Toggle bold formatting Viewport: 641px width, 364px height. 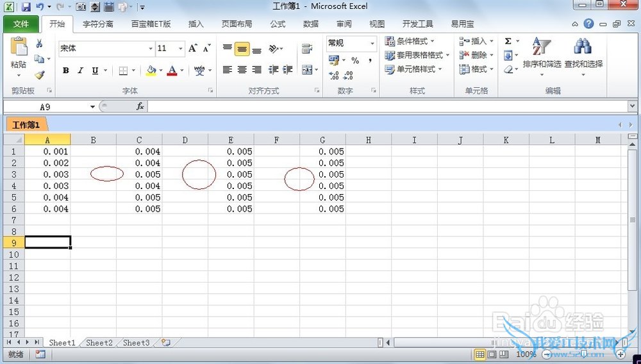(65, 70)
